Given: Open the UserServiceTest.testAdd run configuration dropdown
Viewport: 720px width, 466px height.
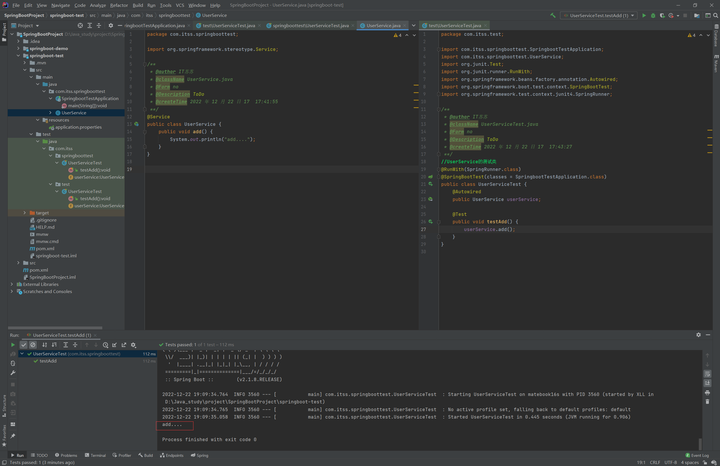Looking at the screenshot, I should (x=599, y=15).
